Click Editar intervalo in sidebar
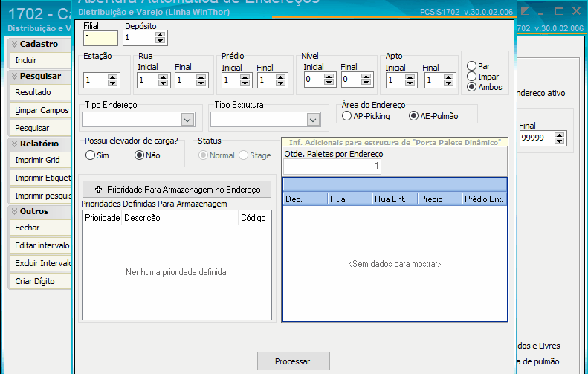This screenshot has height=374, width=588. (40, 245)
